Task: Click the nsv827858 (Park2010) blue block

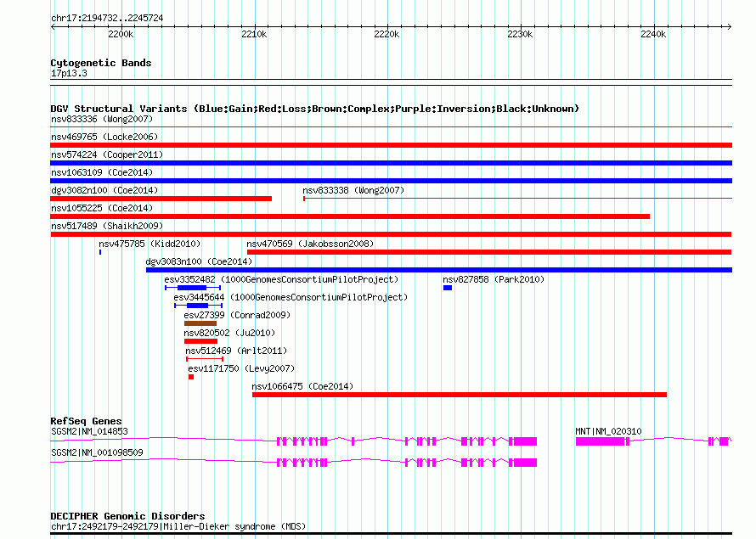Action: coord(448,288)
